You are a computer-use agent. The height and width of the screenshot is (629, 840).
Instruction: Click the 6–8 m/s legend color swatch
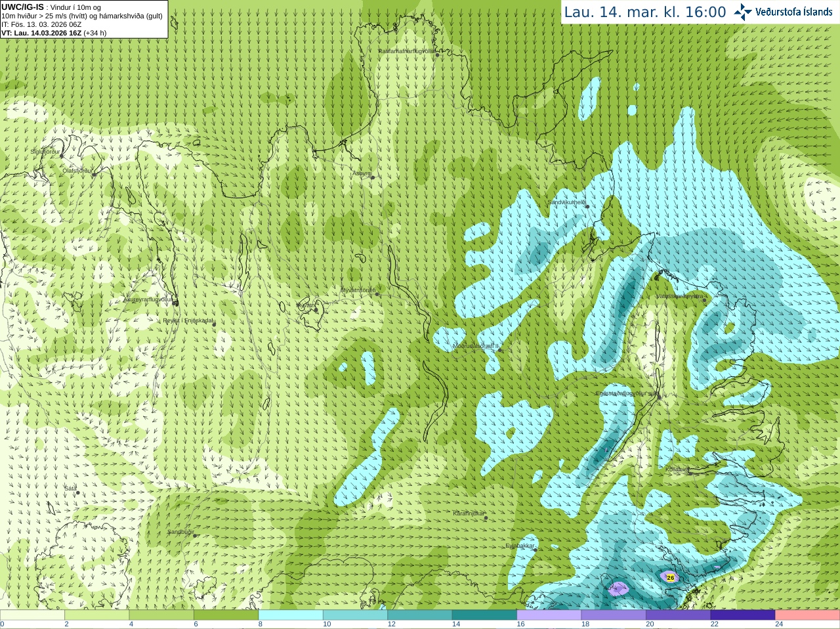coord(226,615)
